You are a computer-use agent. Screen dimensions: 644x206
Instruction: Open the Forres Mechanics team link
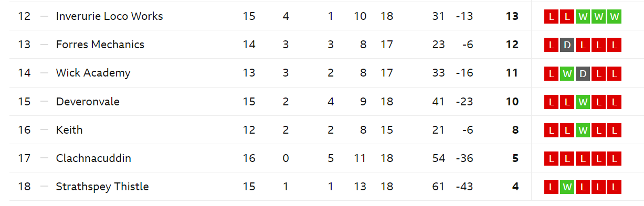tap(100, 45)
